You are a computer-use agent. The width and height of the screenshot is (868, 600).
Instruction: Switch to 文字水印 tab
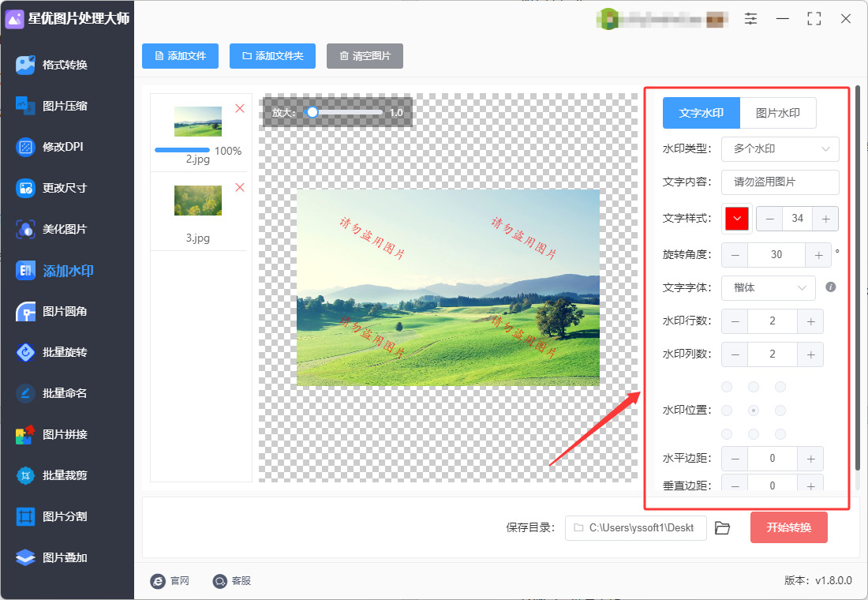(702, 113)
